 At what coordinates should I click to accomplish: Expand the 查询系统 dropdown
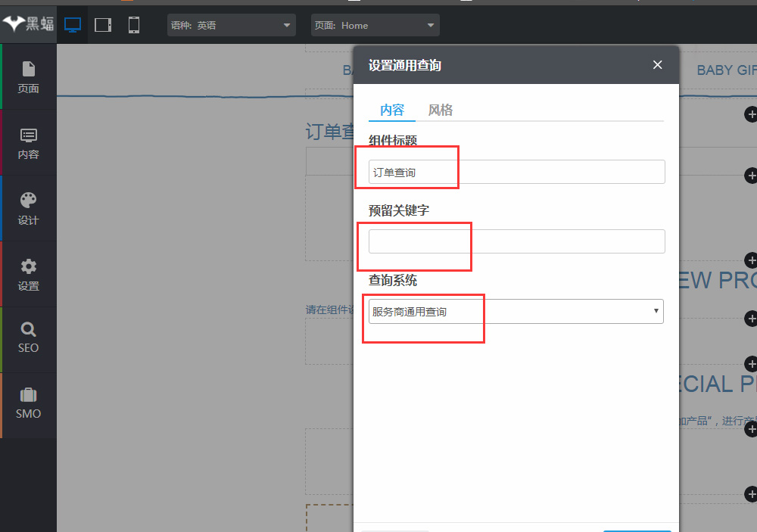[516, 312]
